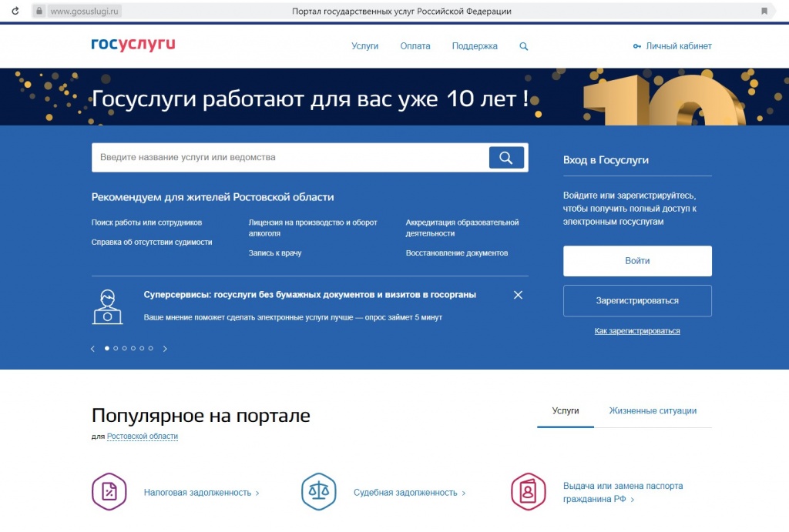Dismiss the superservices banner with X
The width and height of the screenshot is (789, 532).
tap(518, 294)
